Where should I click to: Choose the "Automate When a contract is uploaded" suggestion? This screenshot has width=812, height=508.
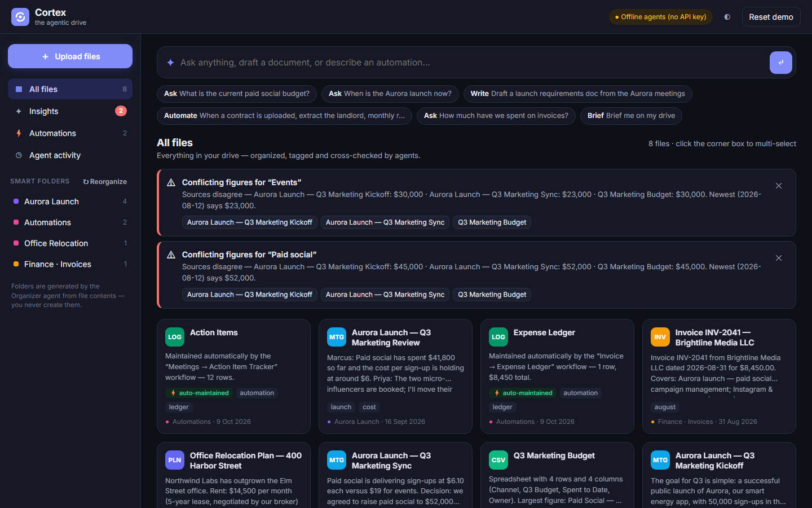point(284,116)
